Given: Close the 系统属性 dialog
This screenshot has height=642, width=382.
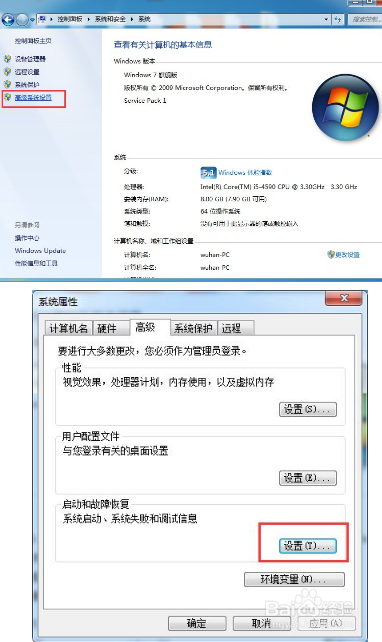Looking at the screenshot, I should pyautogui.click(x=344, y=298).
